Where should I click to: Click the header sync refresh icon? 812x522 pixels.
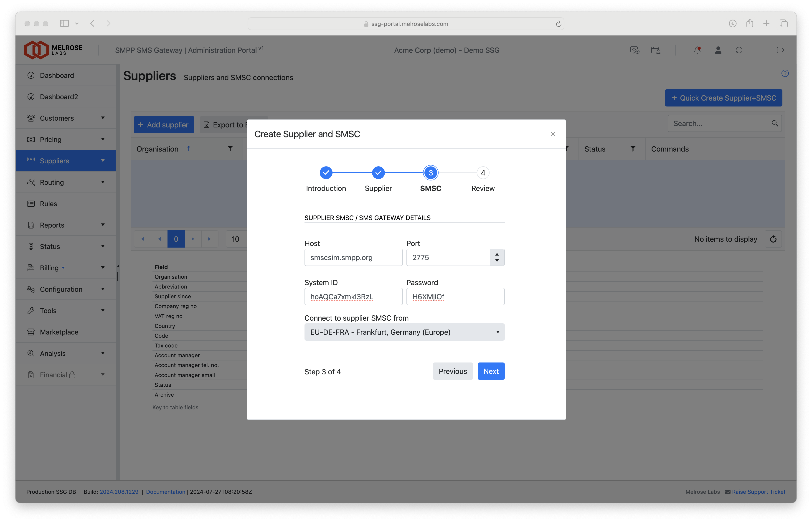tap(739, 50)
